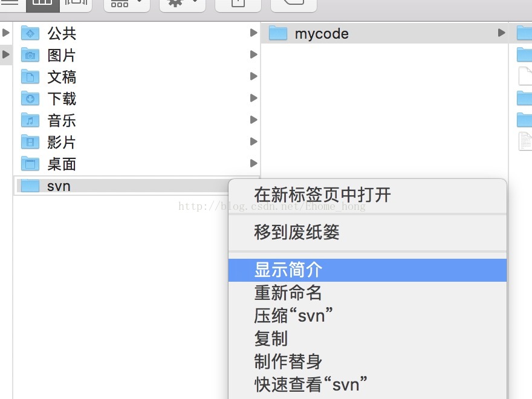Choose 复制 in context menu
The width and height of the screenshot is (532, 399).
pyautogui.click(x=368, y=339)
